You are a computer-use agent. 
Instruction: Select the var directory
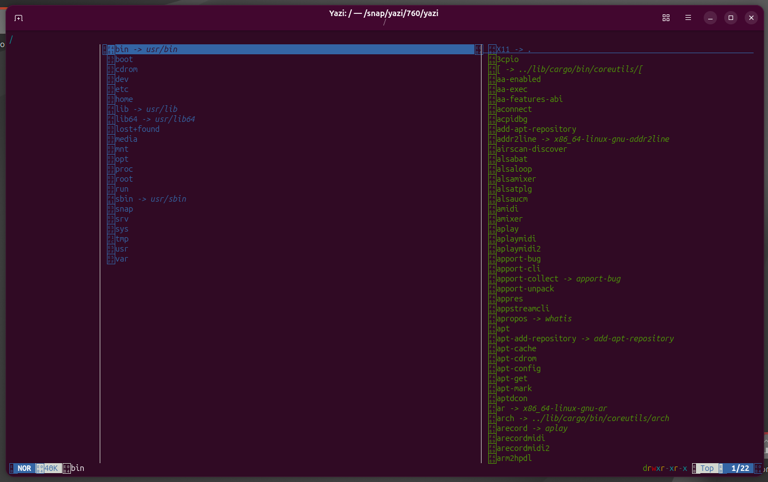pyautogui.click(x=122, y=259)
